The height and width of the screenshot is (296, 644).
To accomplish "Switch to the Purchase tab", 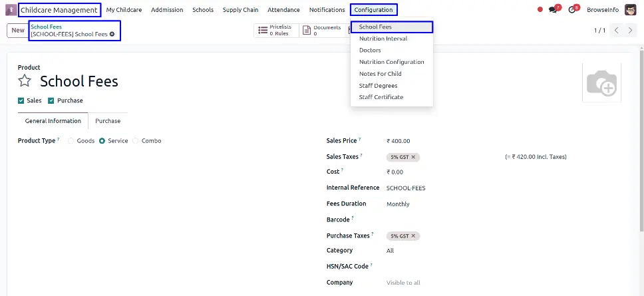I will 108,121.
